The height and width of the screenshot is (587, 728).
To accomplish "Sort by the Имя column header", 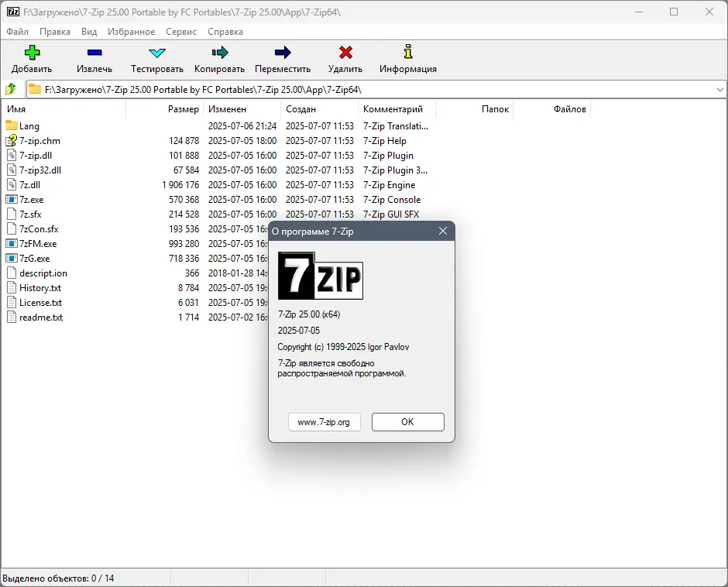I will point(64,109).
